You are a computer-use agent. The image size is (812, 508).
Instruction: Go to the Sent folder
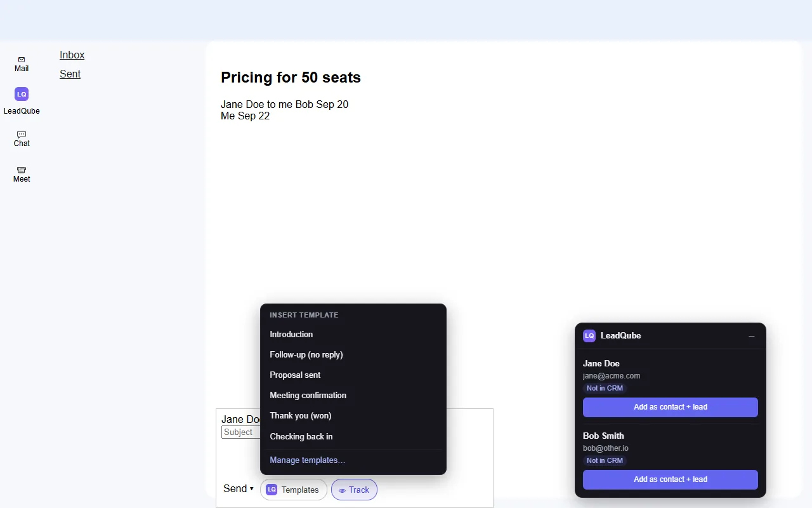click(70, 74)
